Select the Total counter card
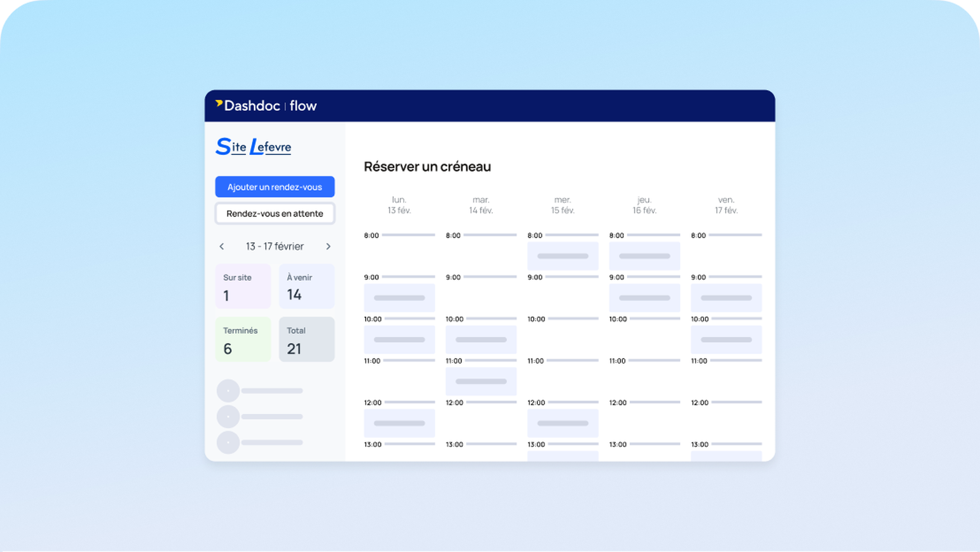 click(x=307, y=339)
